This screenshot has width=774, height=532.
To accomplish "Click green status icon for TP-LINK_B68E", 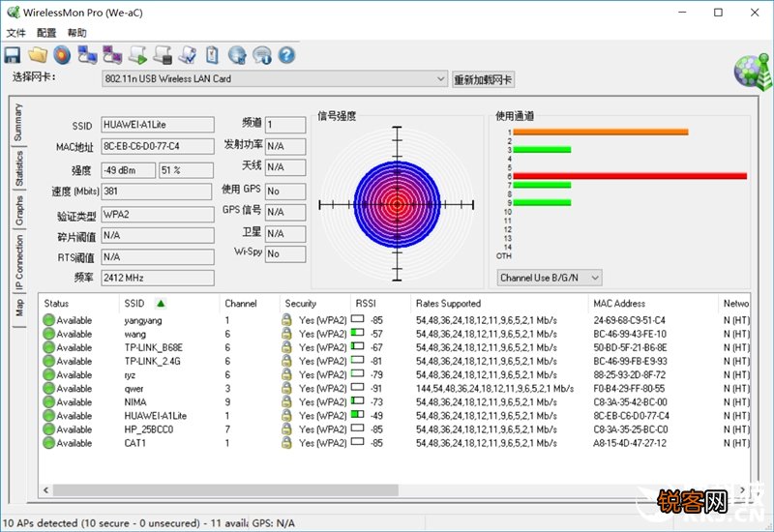I will tap(49, 347).
